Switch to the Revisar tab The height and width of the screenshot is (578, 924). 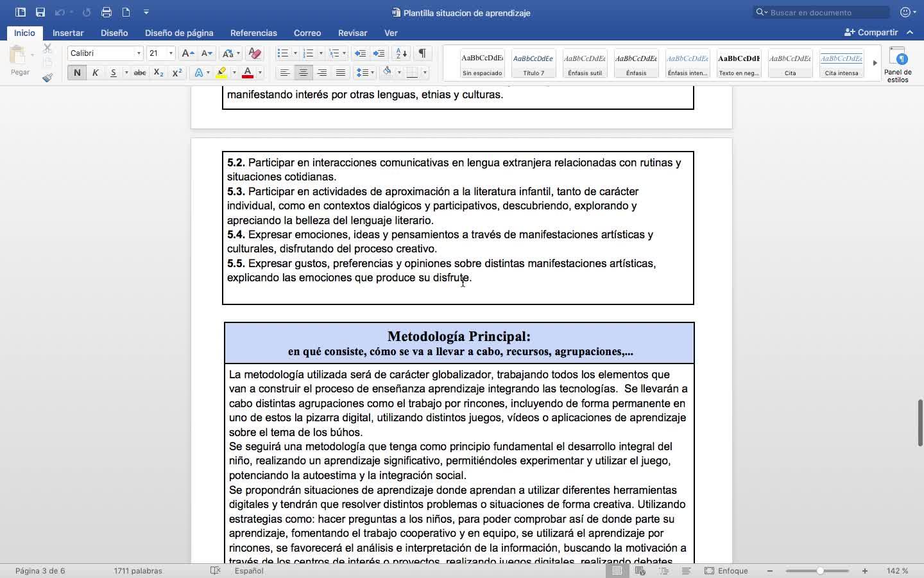click(x=352, y=33)
